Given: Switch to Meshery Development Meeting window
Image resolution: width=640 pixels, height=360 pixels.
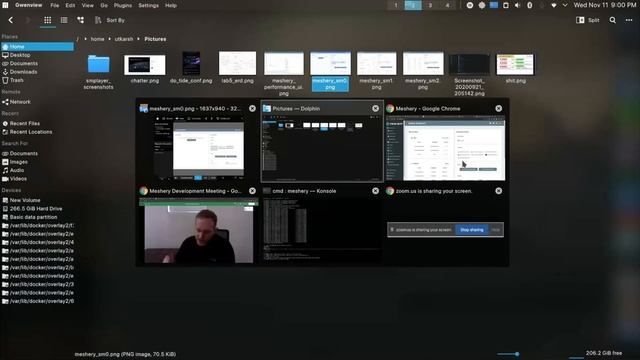Looking at the screenshot, I should pos(198,225).
